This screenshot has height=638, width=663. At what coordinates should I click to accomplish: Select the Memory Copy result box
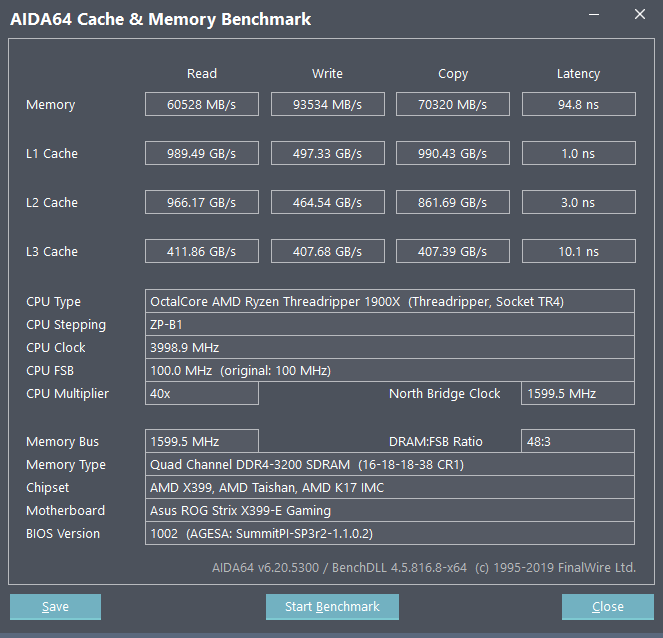453,105
